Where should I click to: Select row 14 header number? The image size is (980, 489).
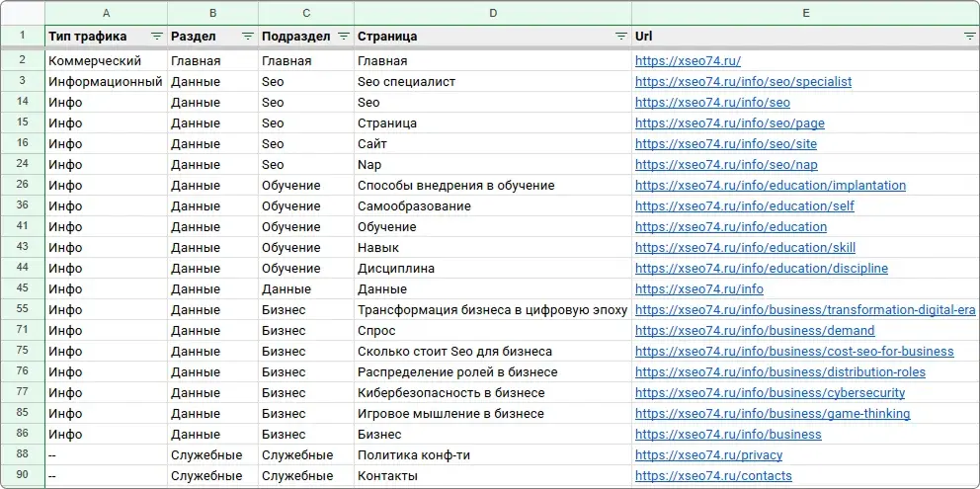point(23,102)
